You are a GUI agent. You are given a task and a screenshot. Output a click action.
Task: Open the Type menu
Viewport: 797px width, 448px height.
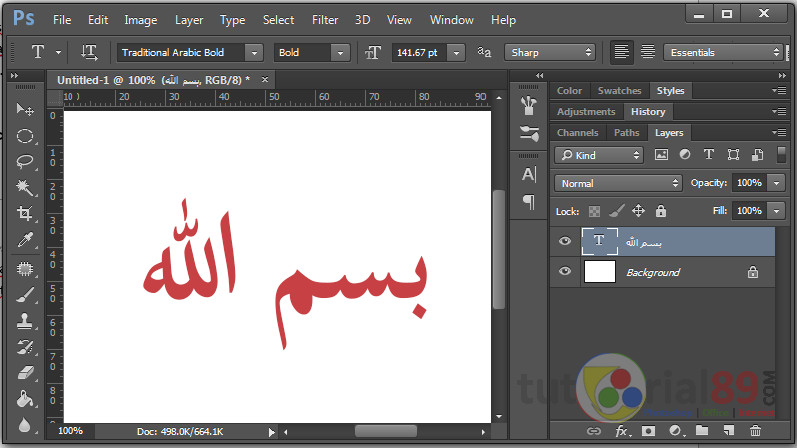point(232,20)
